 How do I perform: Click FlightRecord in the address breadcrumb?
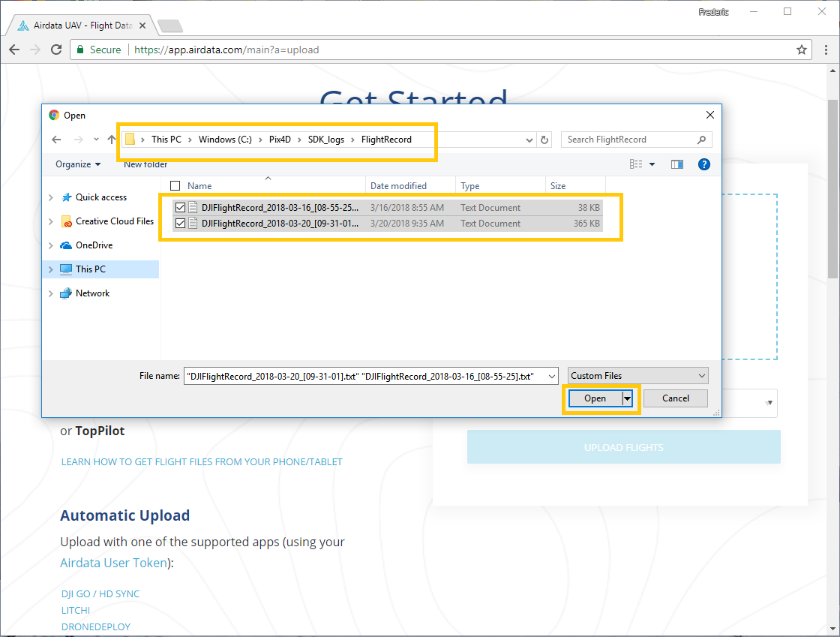[386, 140]
